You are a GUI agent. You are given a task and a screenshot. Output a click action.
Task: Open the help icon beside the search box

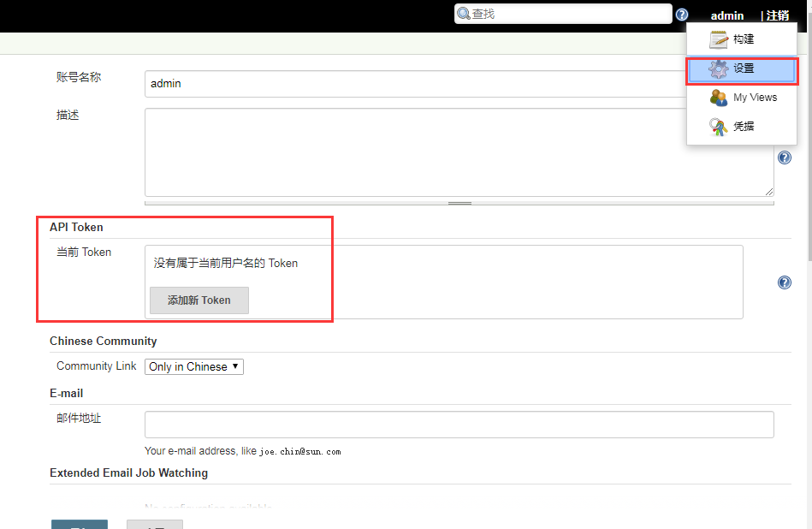point(682,15)
